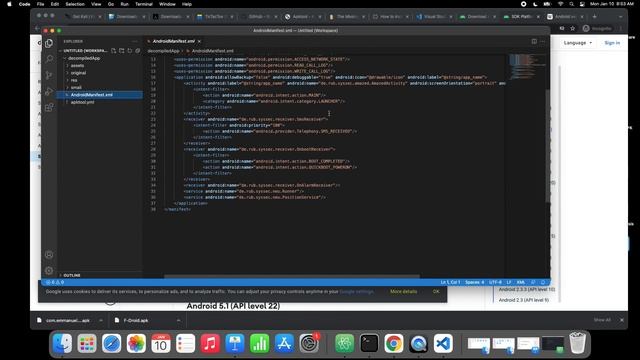Open the F-Droid.apk download item

[x=137, y=320]
